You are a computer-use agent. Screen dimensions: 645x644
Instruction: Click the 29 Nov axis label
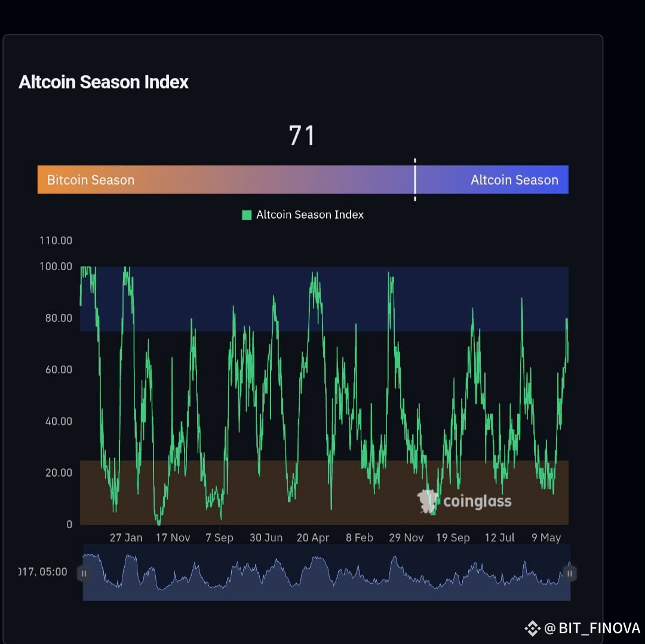[x=406, y=538]
